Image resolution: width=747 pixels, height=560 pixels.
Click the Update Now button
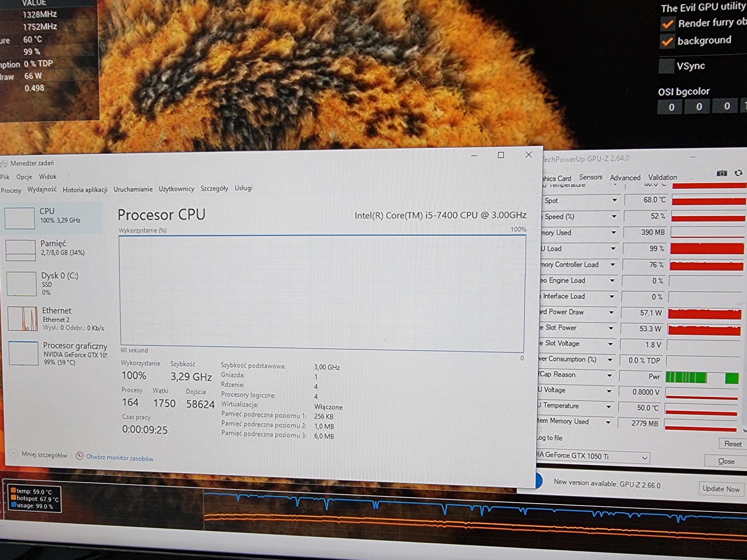point(721,489)
